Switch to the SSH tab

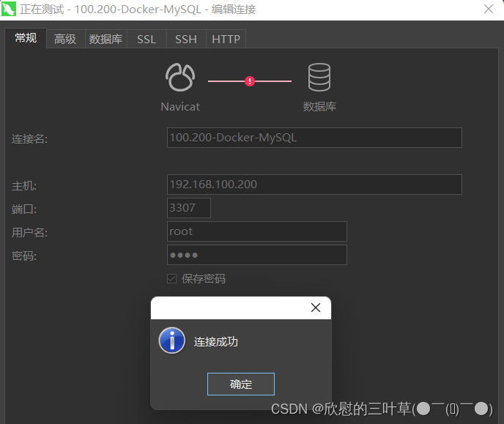click(186, 40)
